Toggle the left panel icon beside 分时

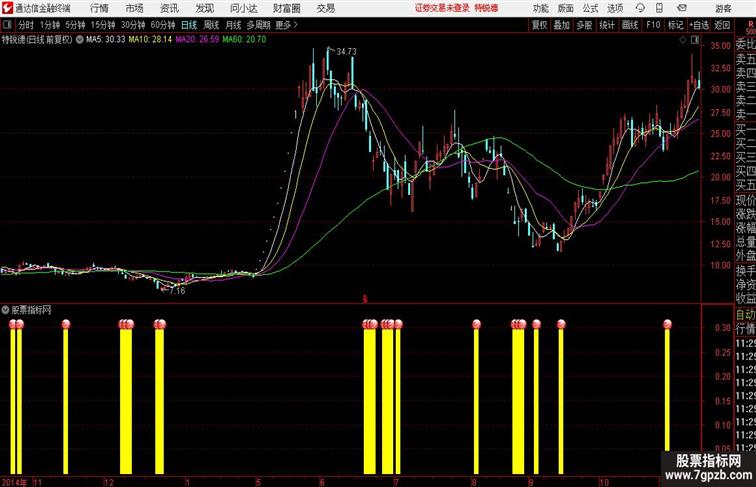pyautogui.click(x=7, y=25)
